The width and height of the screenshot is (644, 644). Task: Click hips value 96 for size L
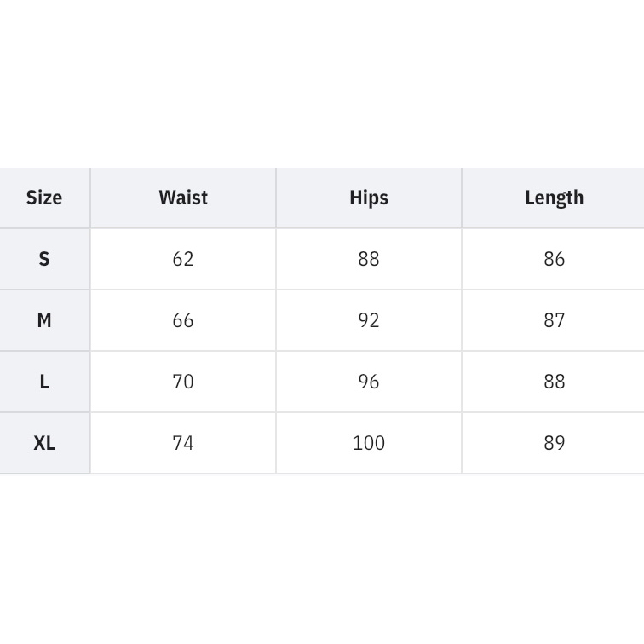[x=369, y=382]
